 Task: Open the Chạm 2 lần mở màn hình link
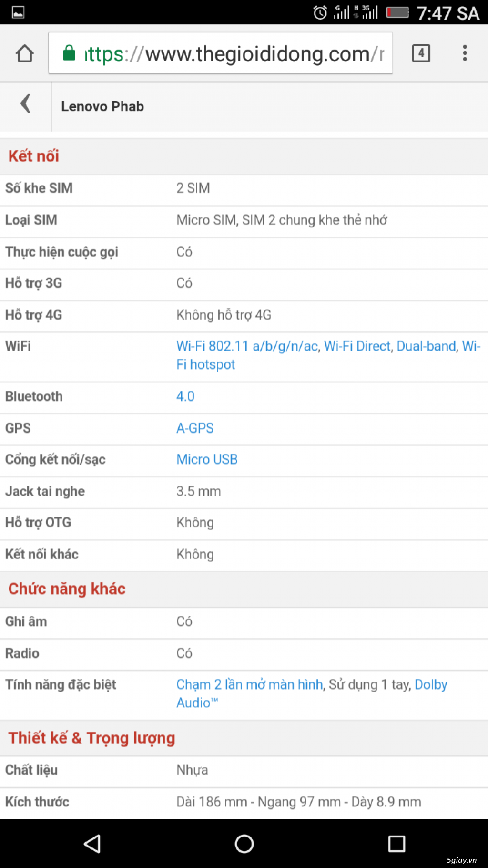point(249,684)
